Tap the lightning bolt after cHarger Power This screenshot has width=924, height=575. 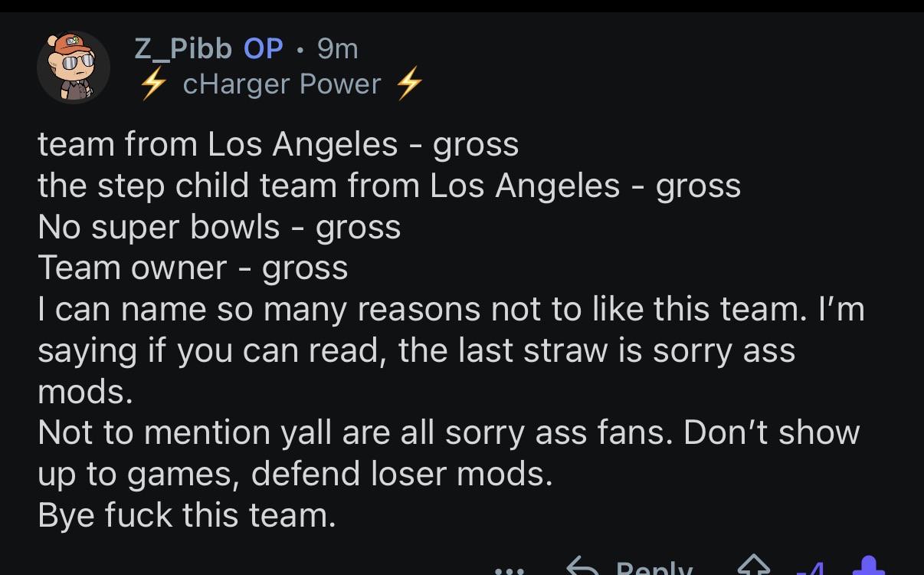410,84
